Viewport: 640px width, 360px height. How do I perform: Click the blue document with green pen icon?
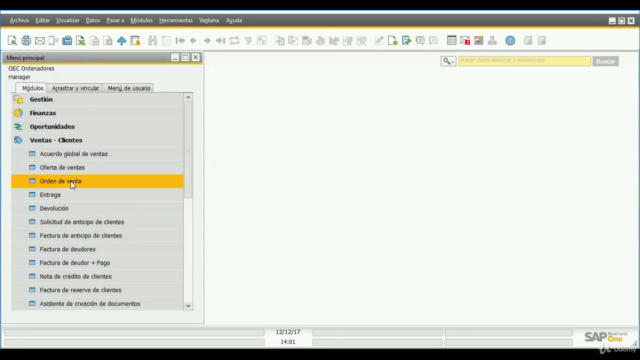tap(406, 40)
